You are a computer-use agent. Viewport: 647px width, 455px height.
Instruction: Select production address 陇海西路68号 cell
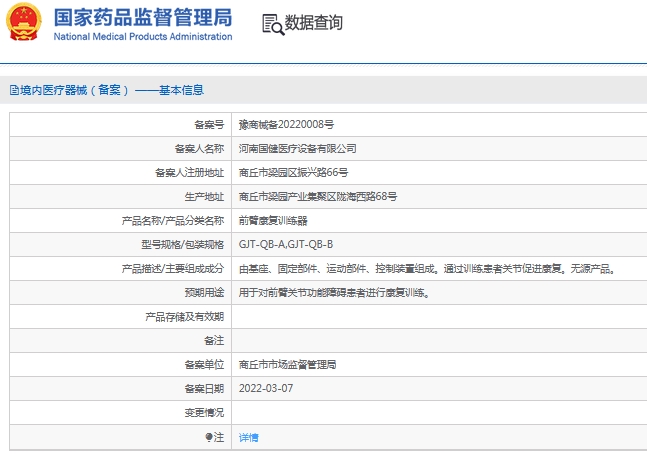(x=318, y=196)
